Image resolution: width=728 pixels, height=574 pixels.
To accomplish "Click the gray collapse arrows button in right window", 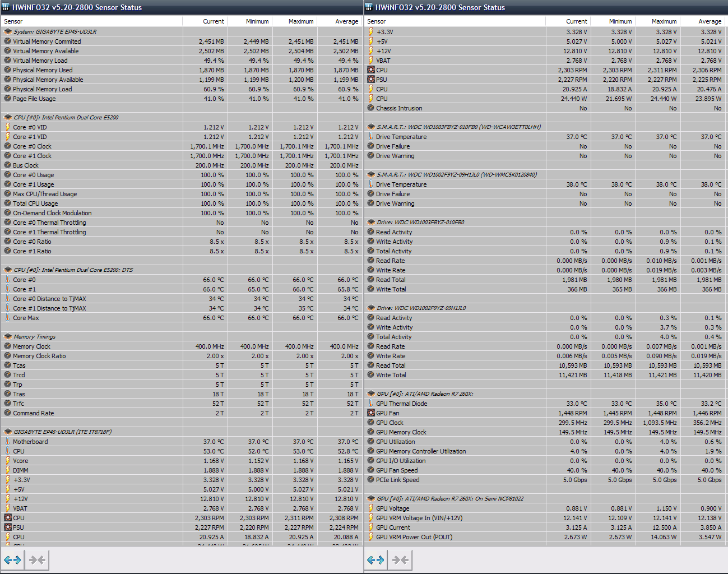I will (x=400, y=560).
